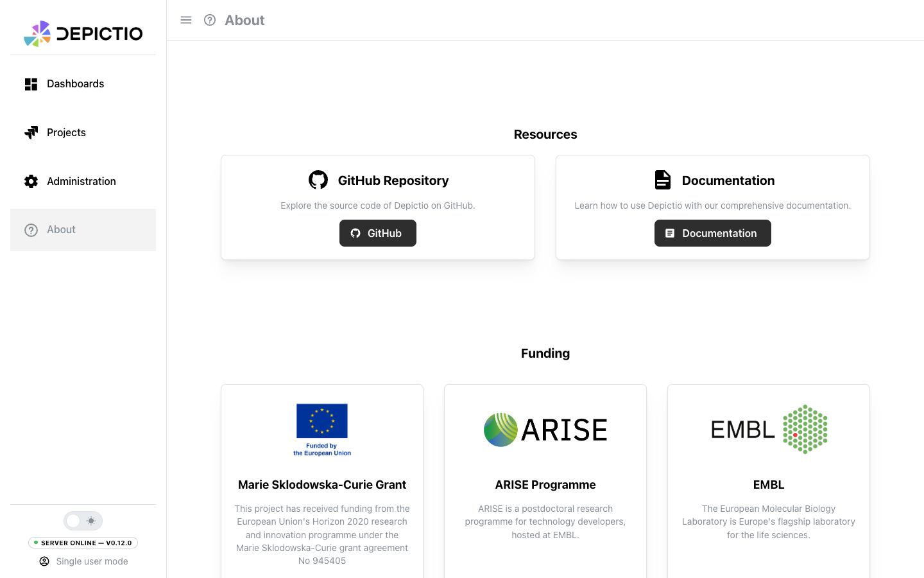The image size is (924, 578).
Task: Click the help icon next to About header
Action: coord(210,20)
